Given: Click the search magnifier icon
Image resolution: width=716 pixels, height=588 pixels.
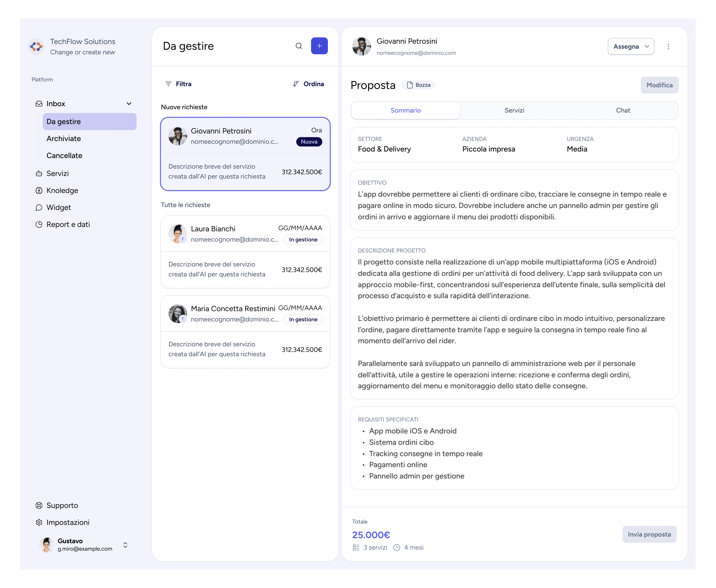Looking at the screenshot, I should 298,46.
